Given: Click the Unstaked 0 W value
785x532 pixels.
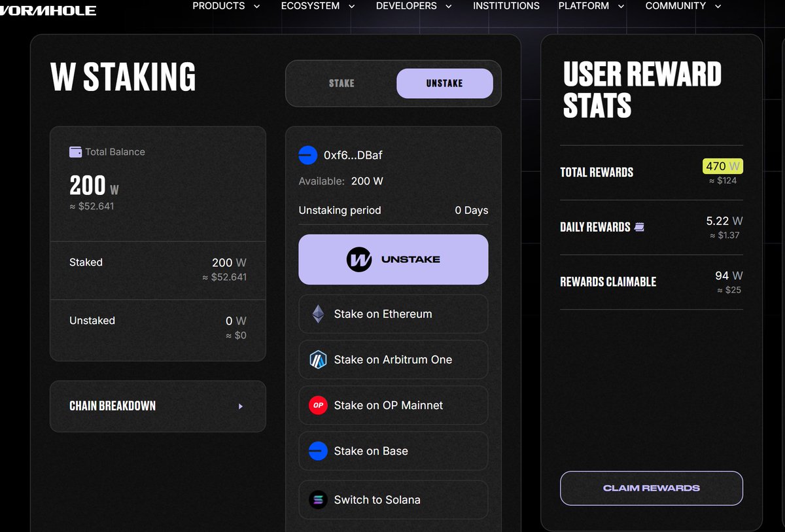Looking at the screenshot, I should pyautogui.click(x=235, y=321).
